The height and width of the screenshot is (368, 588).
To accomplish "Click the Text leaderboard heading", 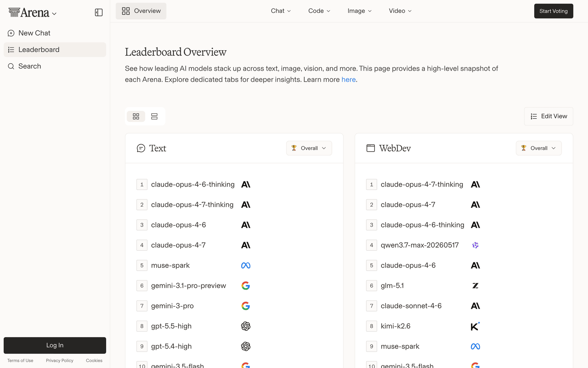I will click(158, 148).
